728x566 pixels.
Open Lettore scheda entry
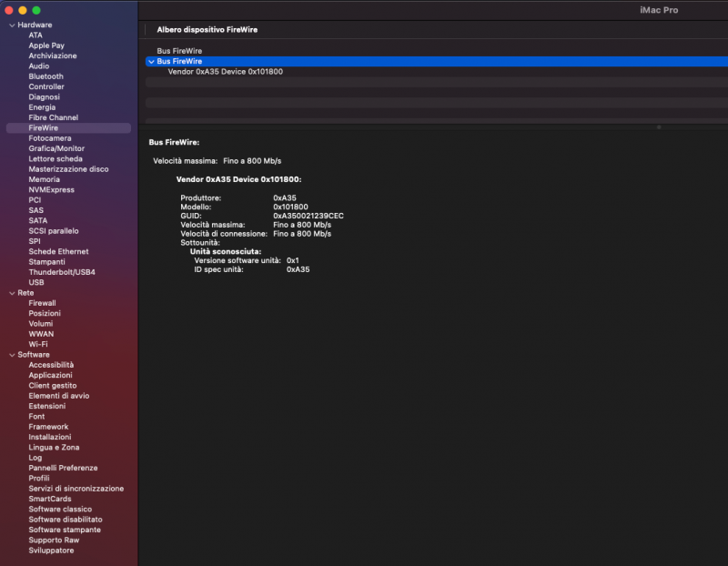pyautogui.click(x=56, y=159)
